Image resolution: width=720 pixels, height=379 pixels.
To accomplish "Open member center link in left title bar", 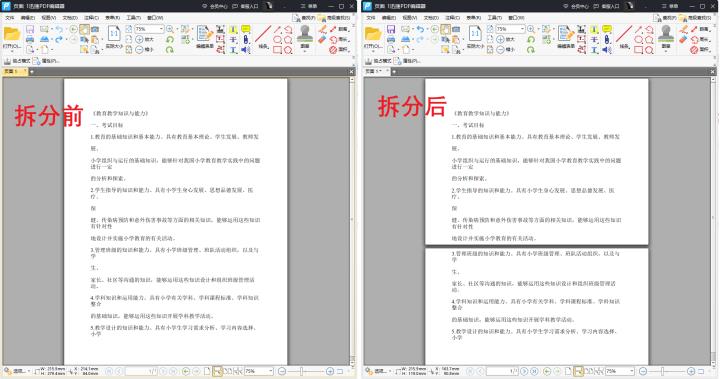I will pos(215,6).
